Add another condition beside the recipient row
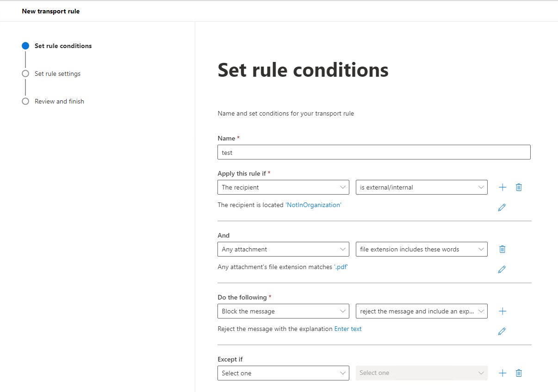Viewport: 558px width, 392px height. pyautogui.click(x=502, y=187)
